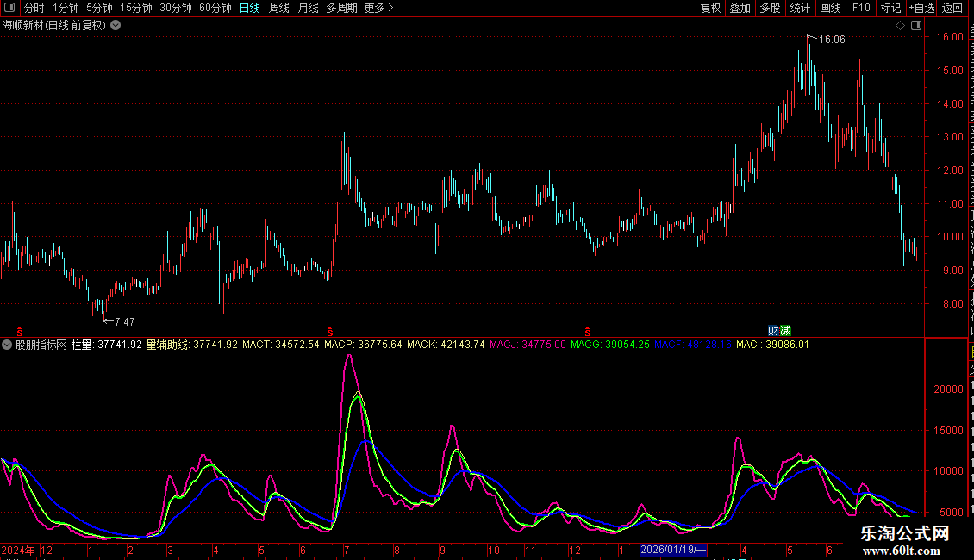Click the 减 reduction marker icon

click(x=786, y=331)
